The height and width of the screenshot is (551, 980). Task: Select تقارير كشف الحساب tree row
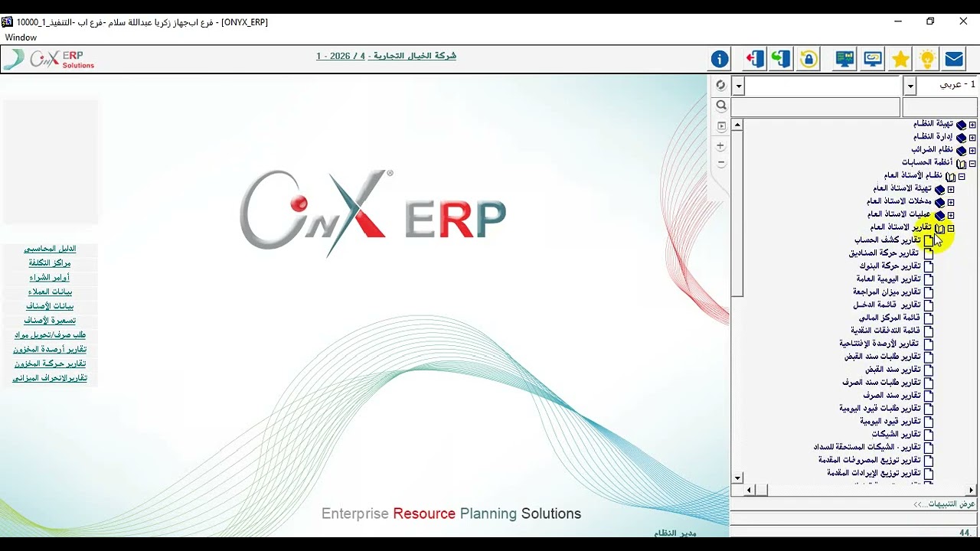pos(888,240)
